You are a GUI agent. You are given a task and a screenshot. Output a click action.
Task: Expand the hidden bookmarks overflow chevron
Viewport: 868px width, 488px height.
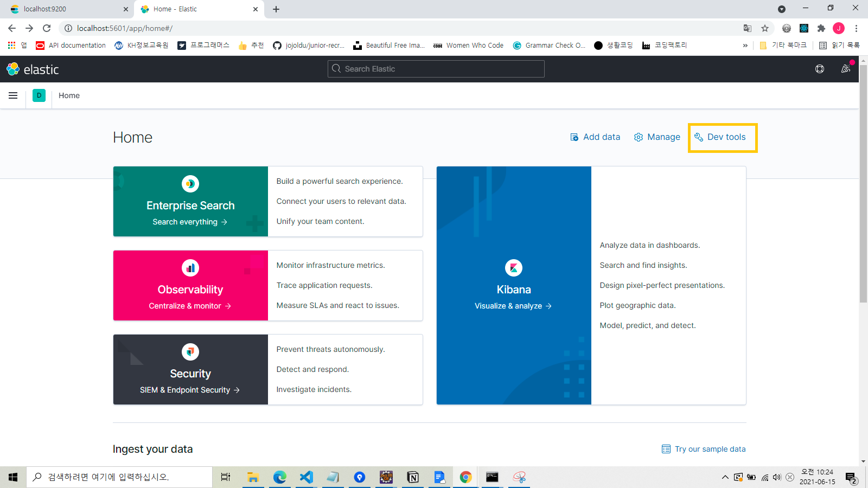click(745, 46)
